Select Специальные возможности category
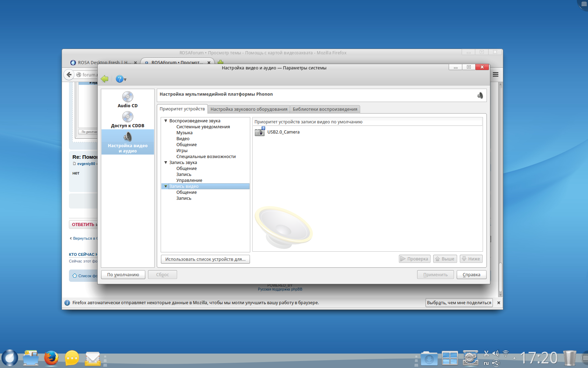Screen dimensions: 588x368 [206, 157]
